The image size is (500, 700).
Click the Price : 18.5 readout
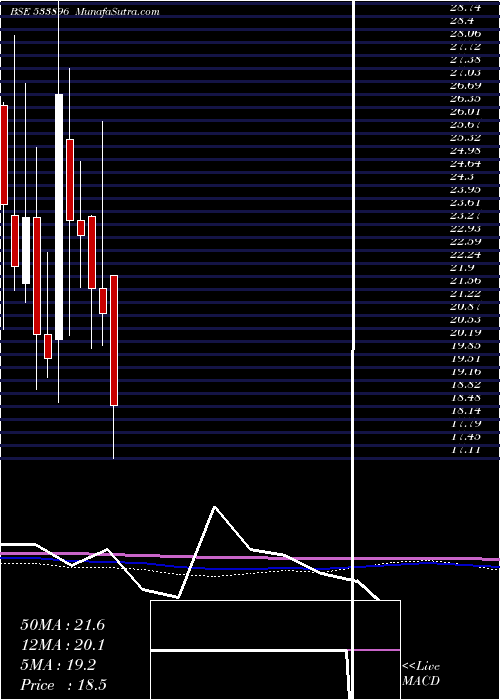[x=63, y=685]
